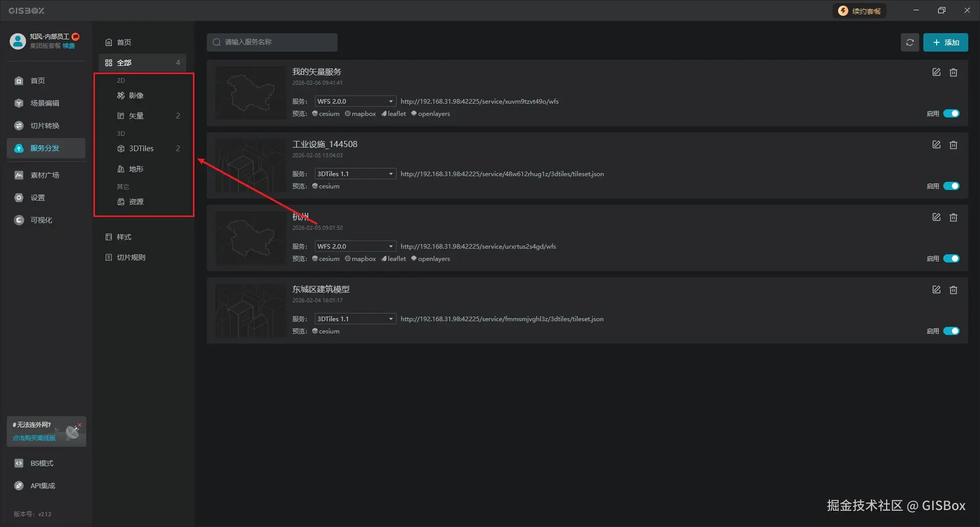This screenshot has height=527, width=980.
Task: Edit the 我的矢量服务 service via the pencil icon
Action: (x=936, y=72)
